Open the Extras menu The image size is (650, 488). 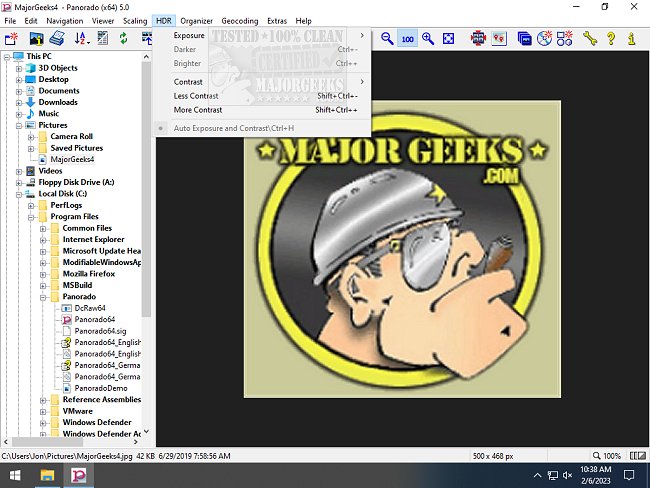pos(277,21)
